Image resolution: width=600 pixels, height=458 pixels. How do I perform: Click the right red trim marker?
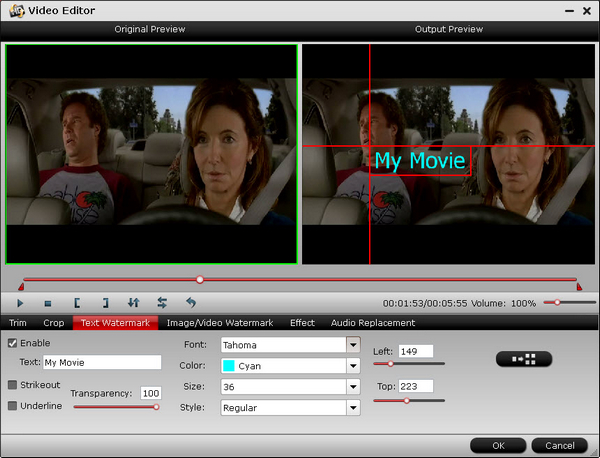pyautogui.click(x=579, y=287)
